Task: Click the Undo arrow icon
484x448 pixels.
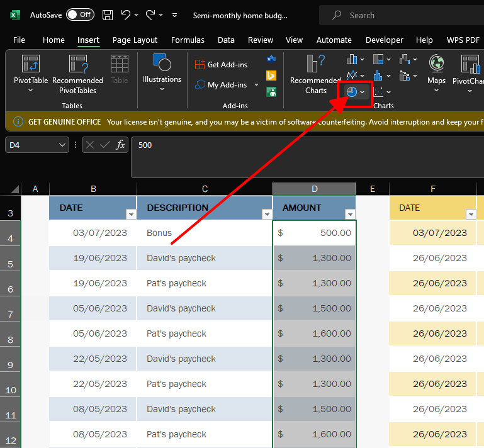Action: (x=125, y=15)
